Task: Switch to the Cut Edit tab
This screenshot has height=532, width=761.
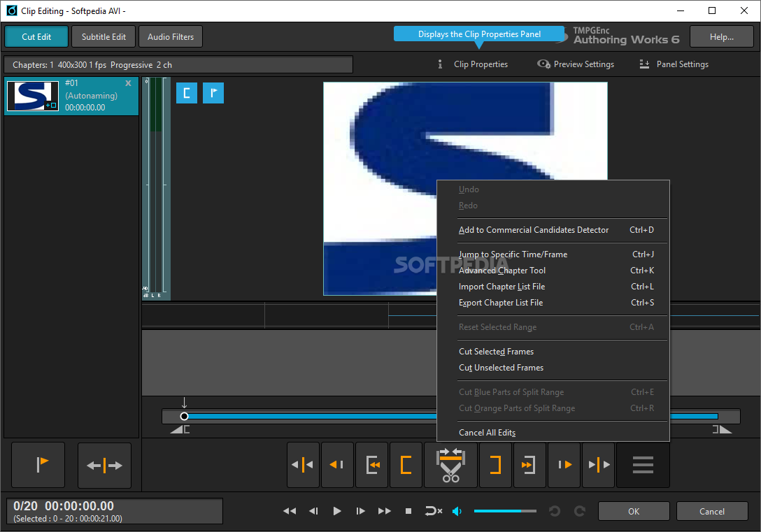Action: pos(36,37)
